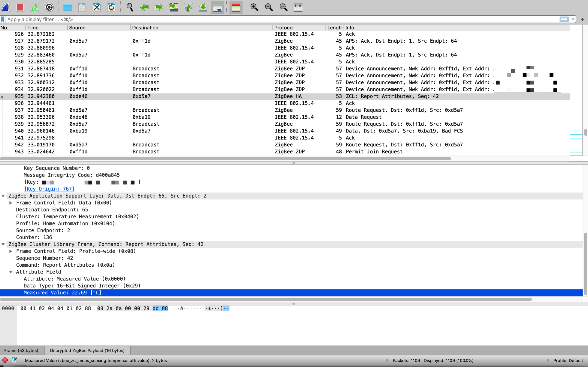
Task: Sort by the Destination column header
Action: 201,28
